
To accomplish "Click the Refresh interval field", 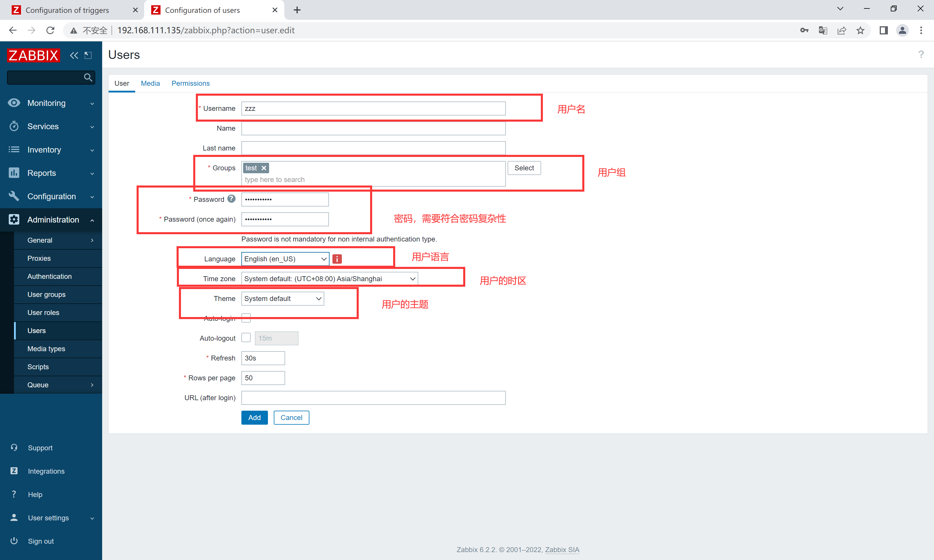I will pyautogui.click(x=263, y=358).
